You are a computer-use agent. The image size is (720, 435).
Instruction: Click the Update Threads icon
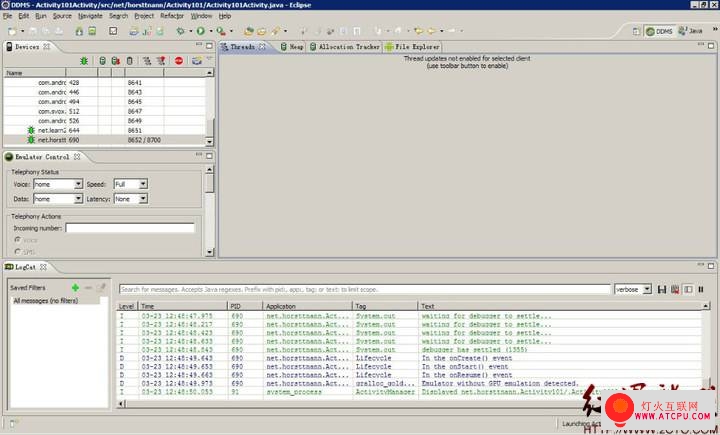click(x=147, y=61)
